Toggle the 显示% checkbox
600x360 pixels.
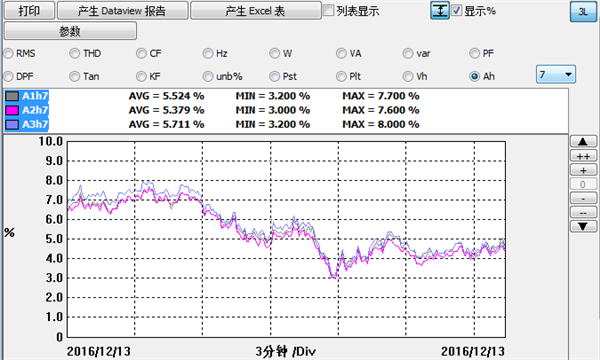[457, 10]
